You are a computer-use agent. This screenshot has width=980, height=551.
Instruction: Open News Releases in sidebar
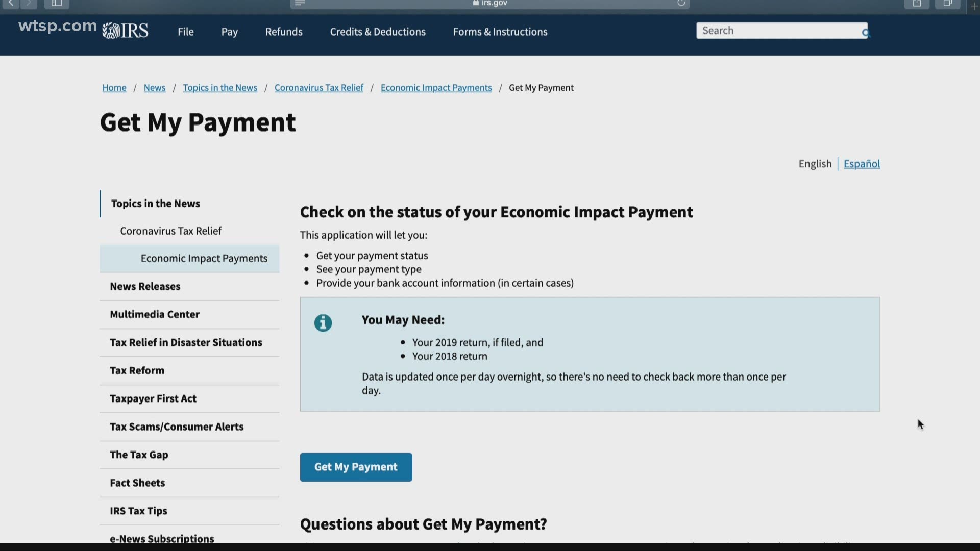pos(145,286)
